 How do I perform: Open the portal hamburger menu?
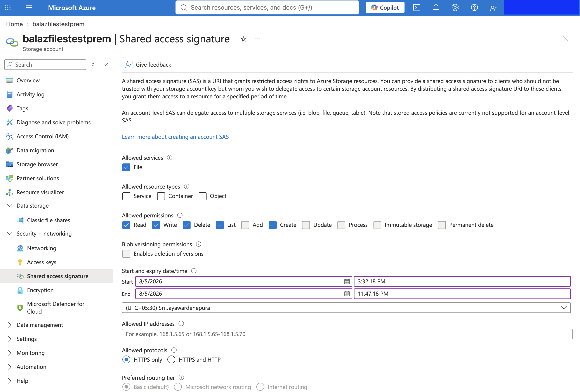pos(29,7)
